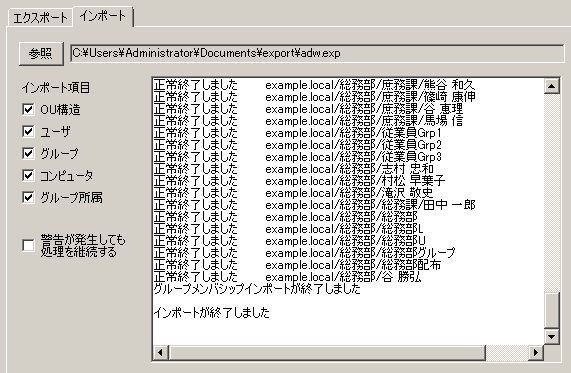This screenshot has height=373, width=571.
Task: Click log line ending 従業員Grp1
Action: coord(298,133)
